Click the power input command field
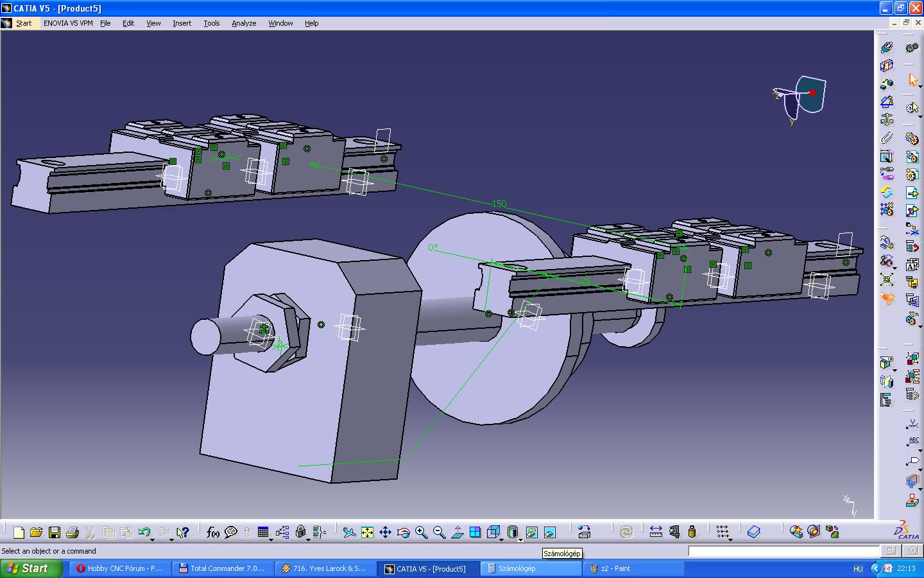Screen dimensions: 924x578 click(x=783, y=551)
